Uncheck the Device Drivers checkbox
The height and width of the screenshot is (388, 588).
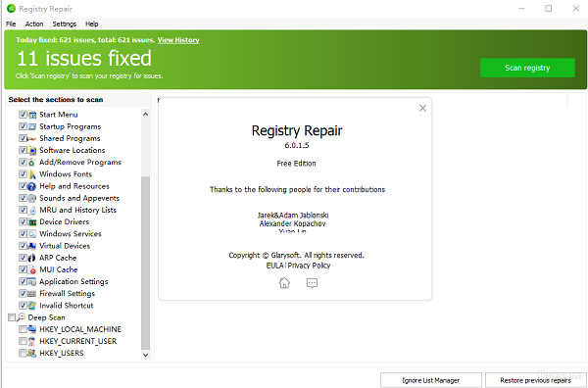coord(23,221)
